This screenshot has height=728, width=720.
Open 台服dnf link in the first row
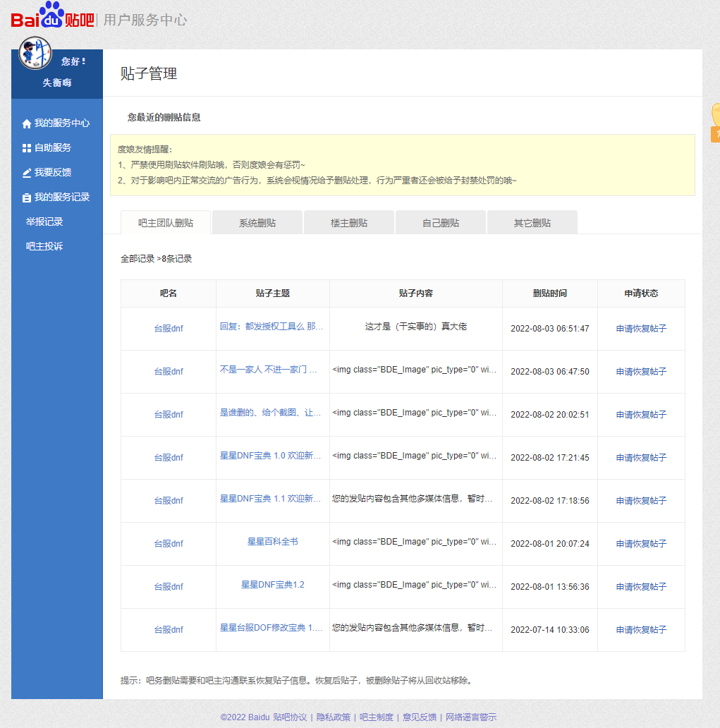[169, 329]
